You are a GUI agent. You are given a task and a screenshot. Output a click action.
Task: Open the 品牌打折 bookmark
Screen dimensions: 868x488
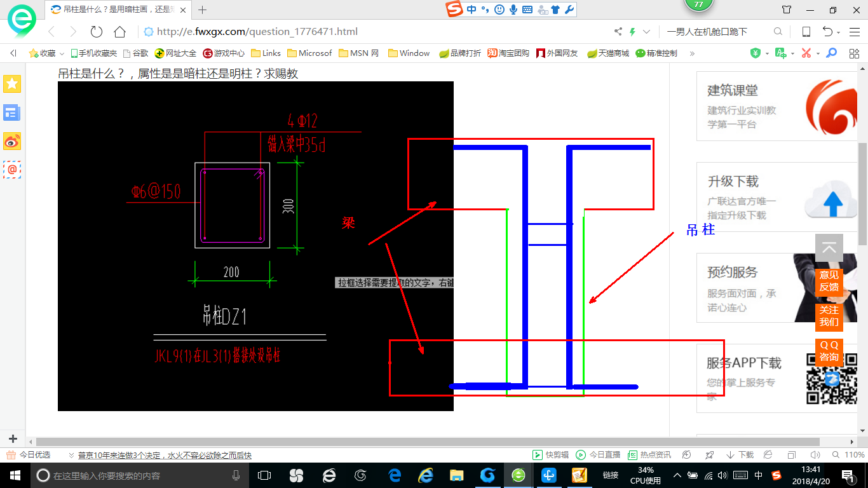click(x=460, y=53)
